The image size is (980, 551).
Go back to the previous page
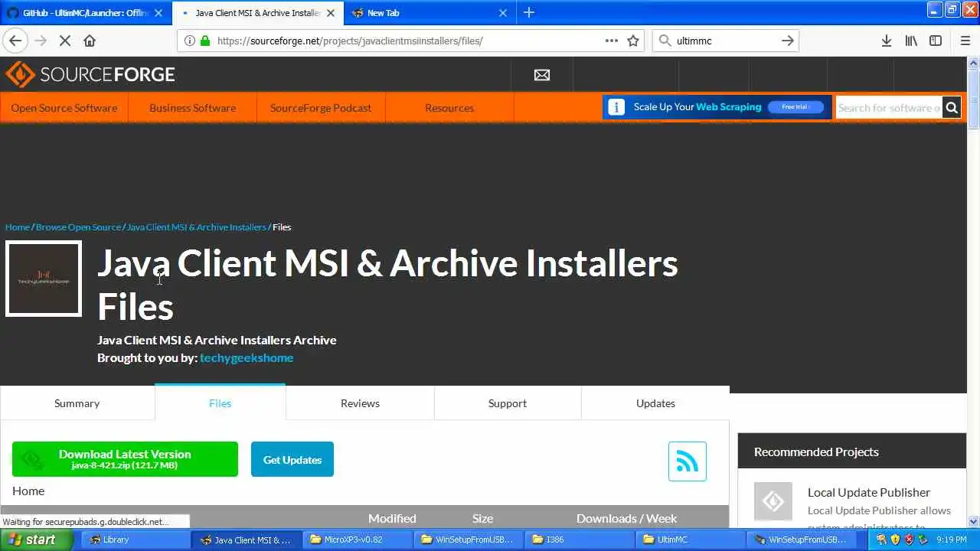pyautogui.click(x=15, y=41)
